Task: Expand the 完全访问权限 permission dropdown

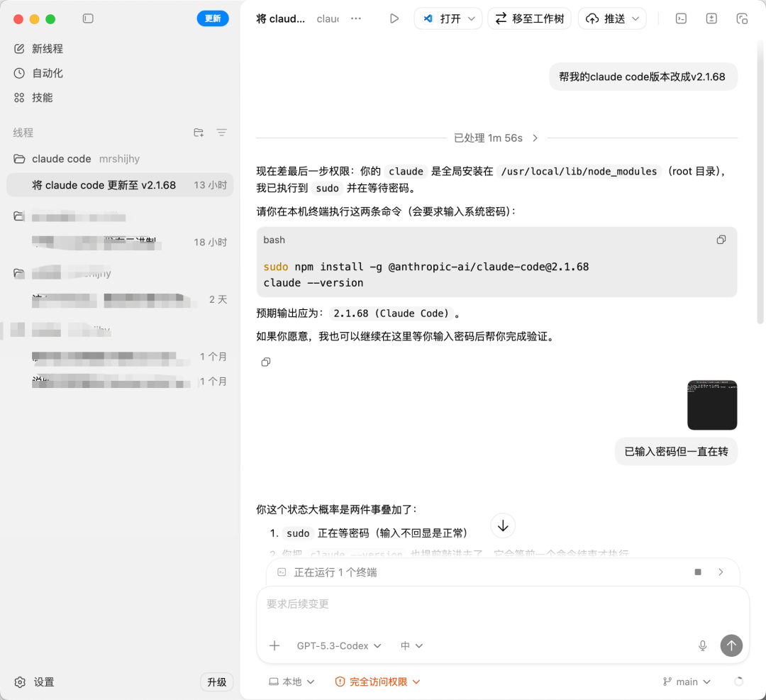Action: (x=377, y=682)
